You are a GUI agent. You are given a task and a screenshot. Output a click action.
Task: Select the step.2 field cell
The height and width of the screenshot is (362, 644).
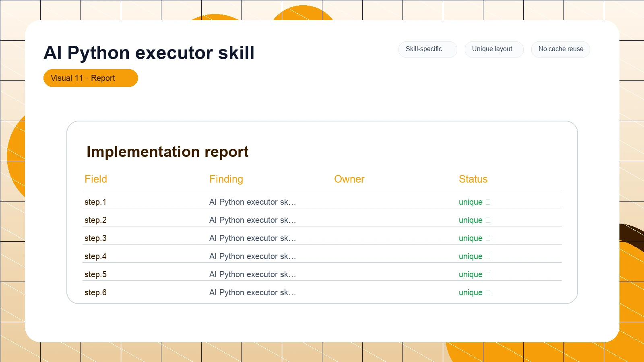click(95, 220)
